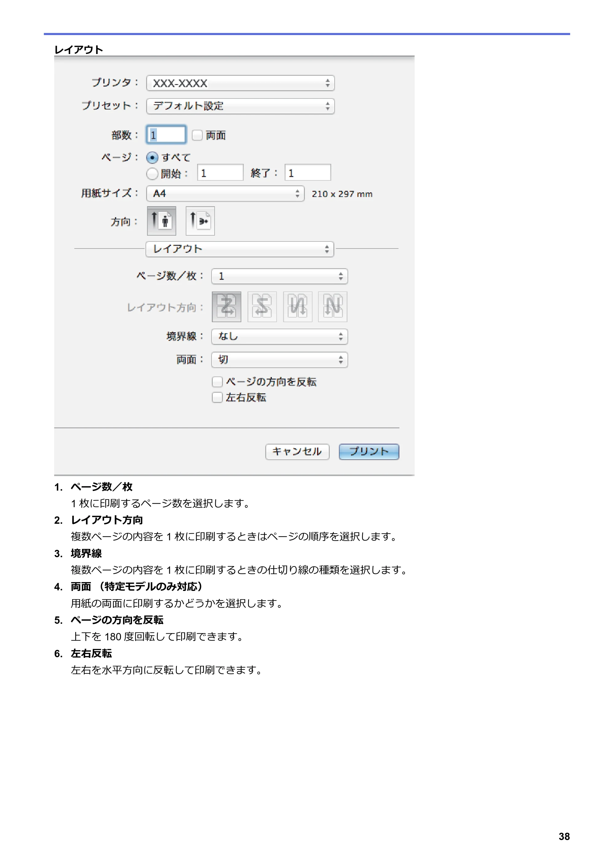Open the 用紙サイズ A4 dropdown
Screen dimensions: 614x868
(x=225, y=194)
